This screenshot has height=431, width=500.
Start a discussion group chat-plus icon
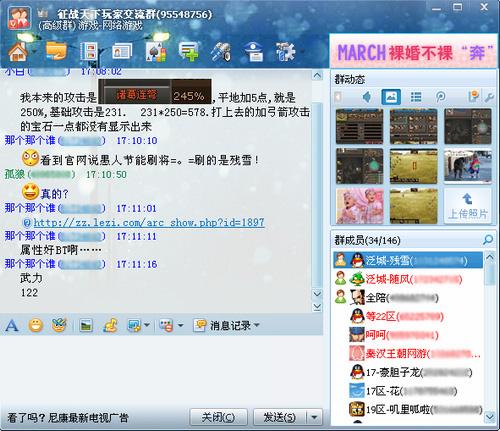189,52
